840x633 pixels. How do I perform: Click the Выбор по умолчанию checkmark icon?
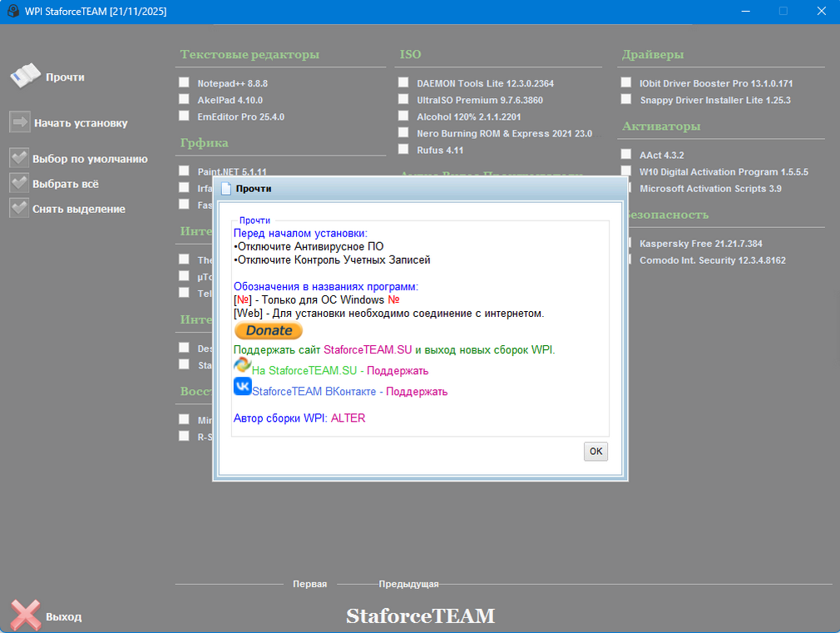coord(19,158)
